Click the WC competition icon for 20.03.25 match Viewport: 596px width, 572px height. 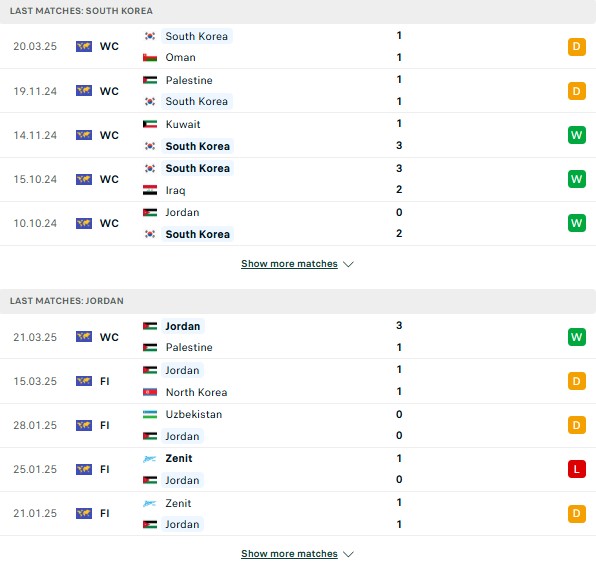pyautogui.click(x=84, y=46)
